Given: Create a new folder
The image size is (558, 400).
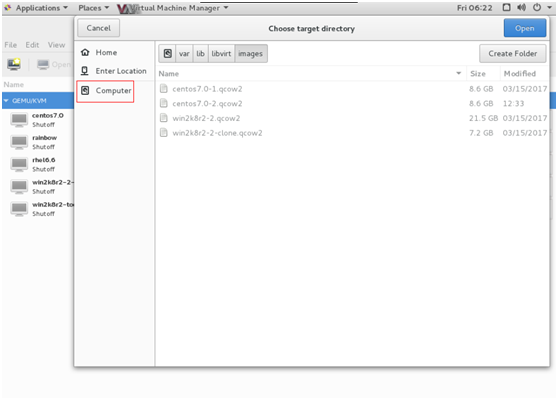Looking at the screenshot, I should [x=512, y=53].
